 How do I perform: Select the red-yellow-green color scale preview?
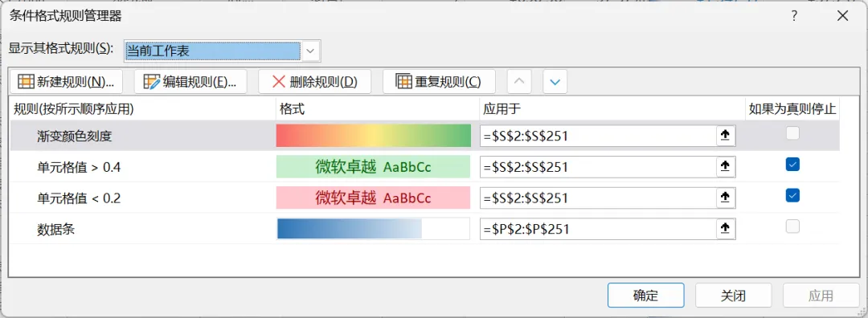[x=373, y=136]
